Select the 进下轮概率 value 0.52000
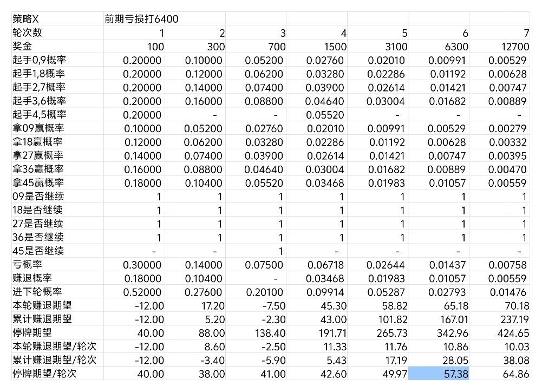542x392 pixels. [142, 292]
